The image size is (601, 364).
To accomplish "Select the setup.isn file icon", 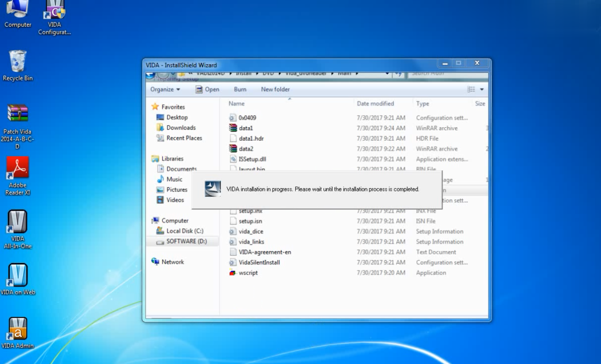I will (x=233, y=221).
